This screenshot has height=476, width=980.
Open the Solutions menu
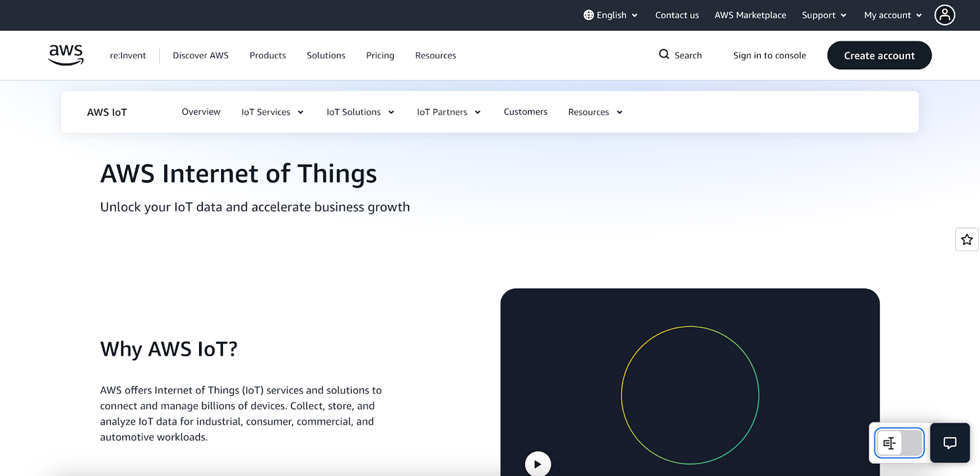click(326, 55)
